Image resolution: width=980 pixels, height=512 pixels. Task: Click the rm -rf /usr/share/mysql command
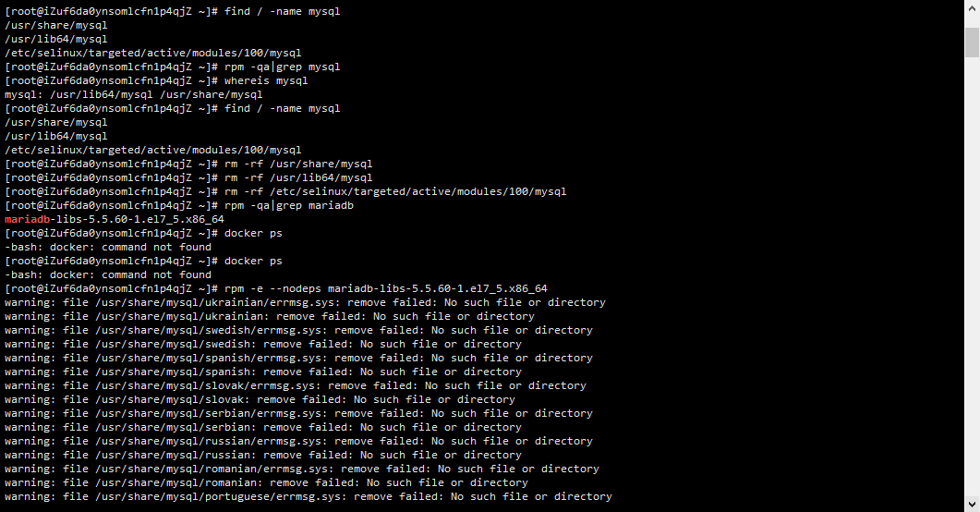298,164
